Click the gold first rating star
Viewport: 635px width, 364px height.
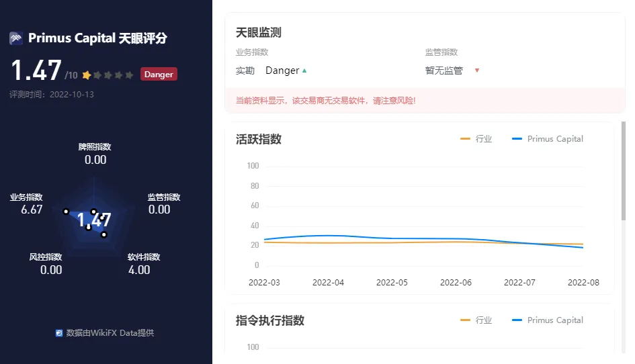coord(86,75)
